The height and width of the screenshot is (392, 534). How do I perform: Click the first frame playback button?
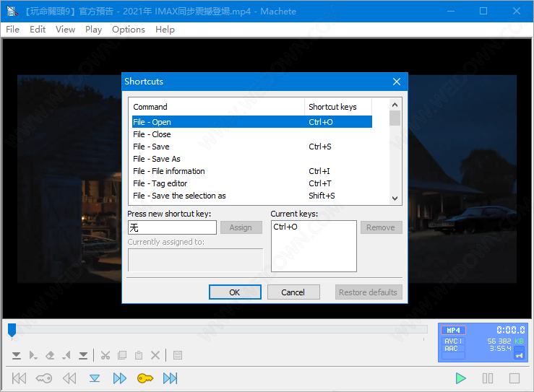19,378
